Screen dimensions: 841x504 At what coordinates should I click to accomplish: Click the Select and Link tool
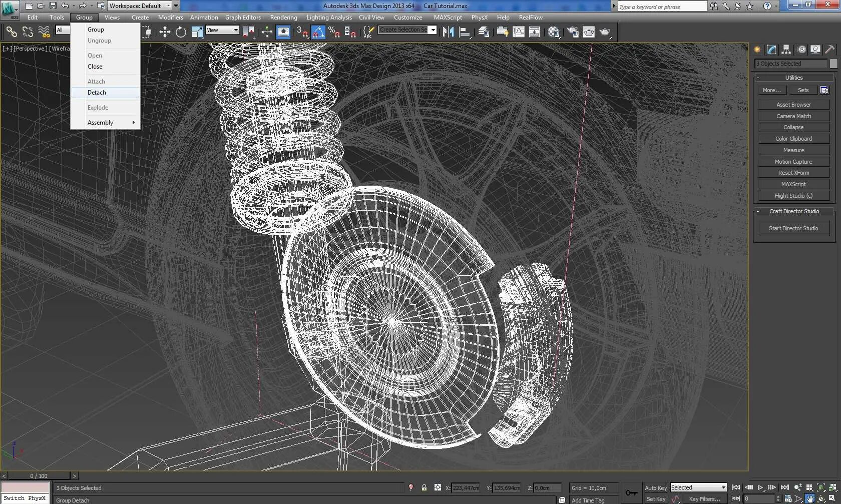11,32
